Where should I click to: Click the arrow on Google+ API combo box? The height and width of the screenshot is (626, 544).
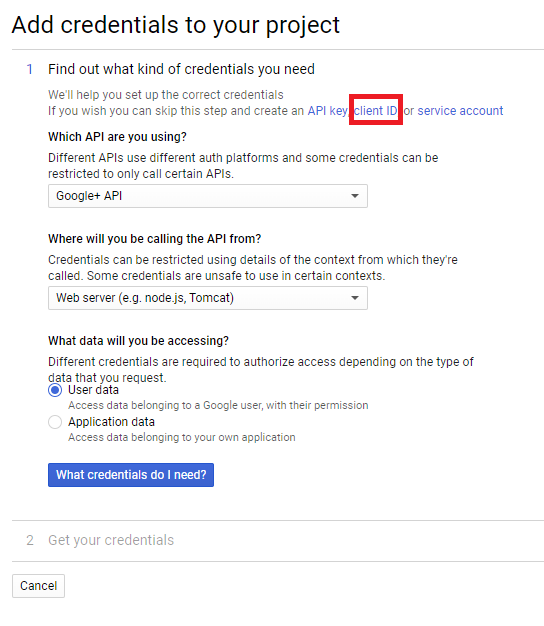coord(354,196)
